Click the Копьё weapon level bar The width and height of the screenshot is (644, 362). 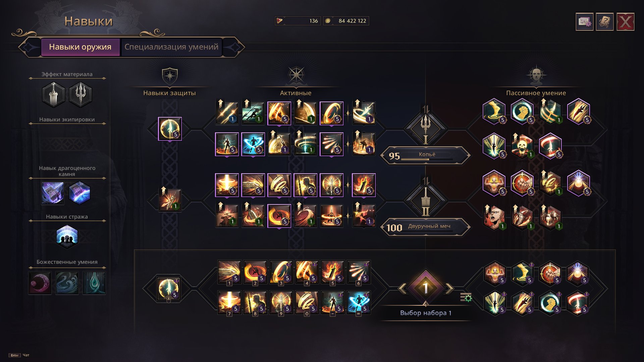[426, 156]
